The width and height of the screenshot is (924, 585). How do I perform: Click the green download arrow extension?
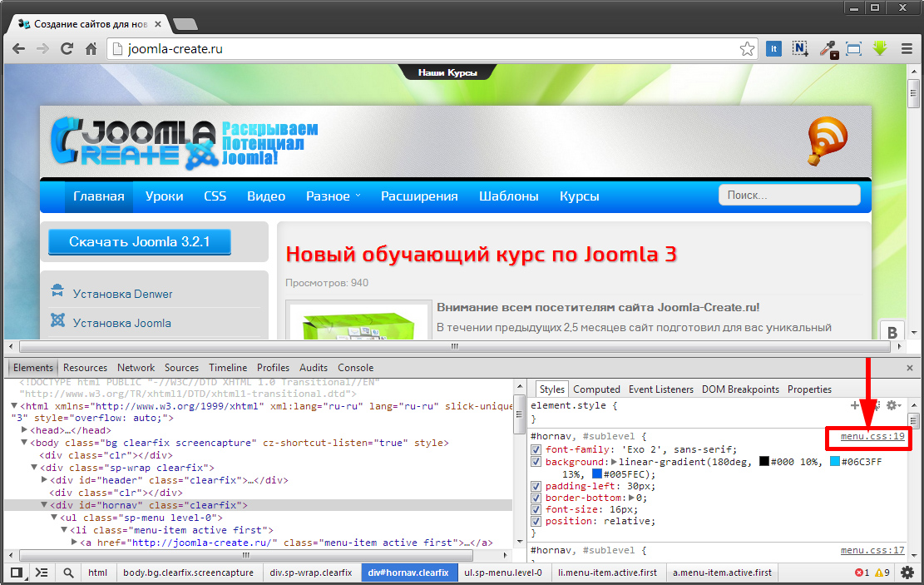(x=880, y=49)
